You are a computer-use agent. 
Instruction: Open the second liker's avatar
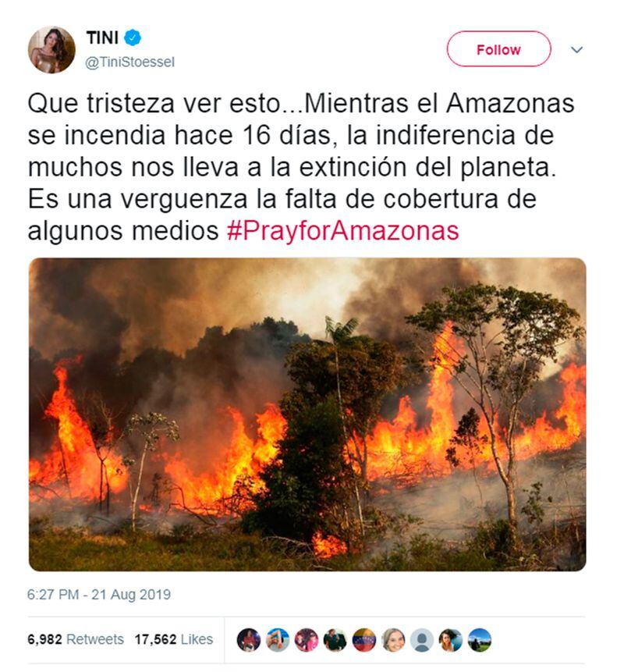(x=278, y=640)
